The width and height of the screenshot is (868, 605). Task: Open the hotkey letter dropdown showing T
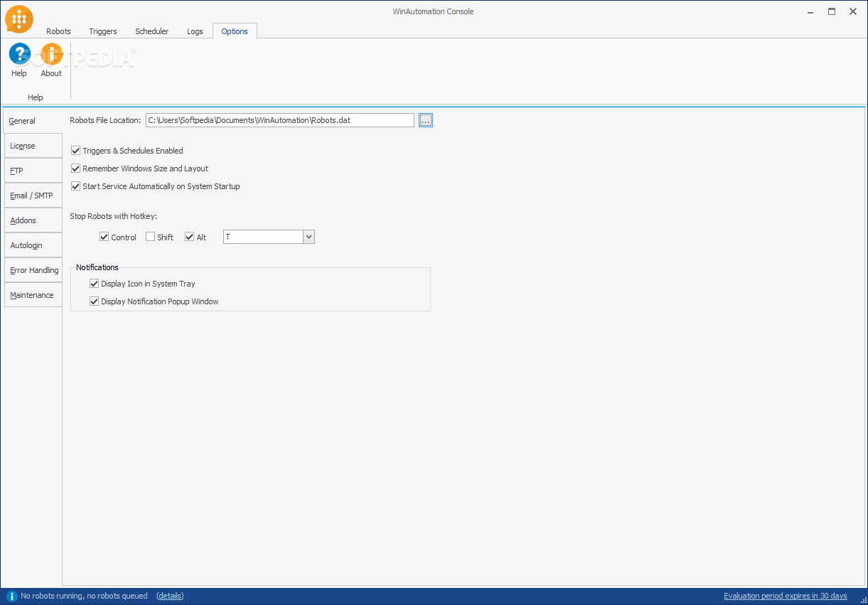click(x=309, y=237)
